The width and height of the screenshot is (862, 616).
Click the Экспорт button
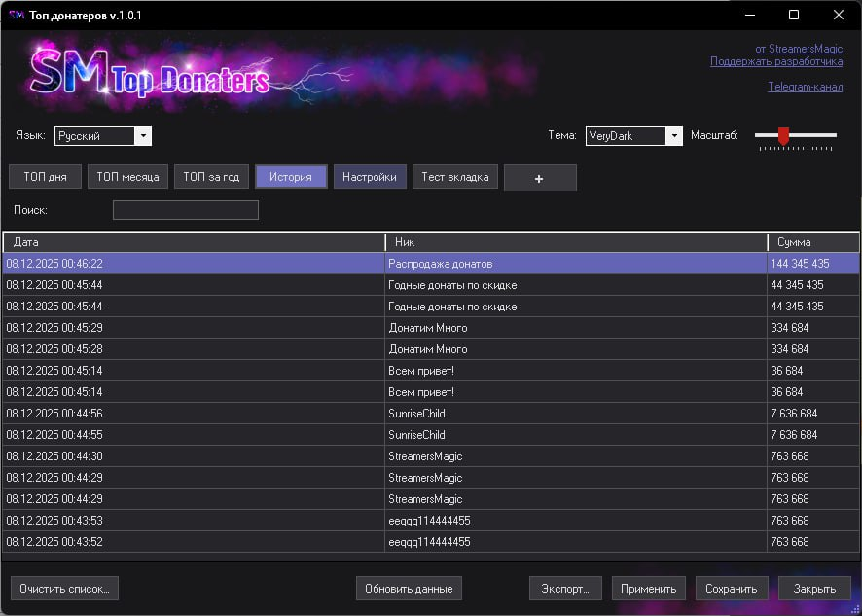click(564, 589)
